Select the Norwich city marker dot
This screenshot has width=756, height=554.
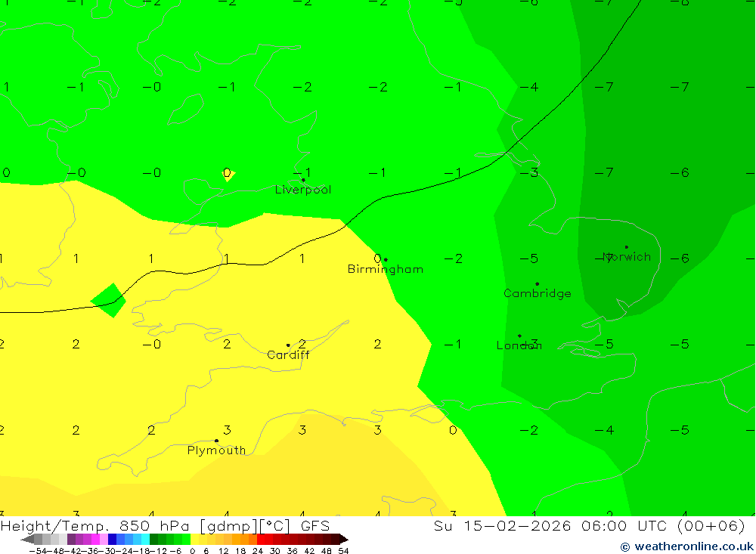626,247
